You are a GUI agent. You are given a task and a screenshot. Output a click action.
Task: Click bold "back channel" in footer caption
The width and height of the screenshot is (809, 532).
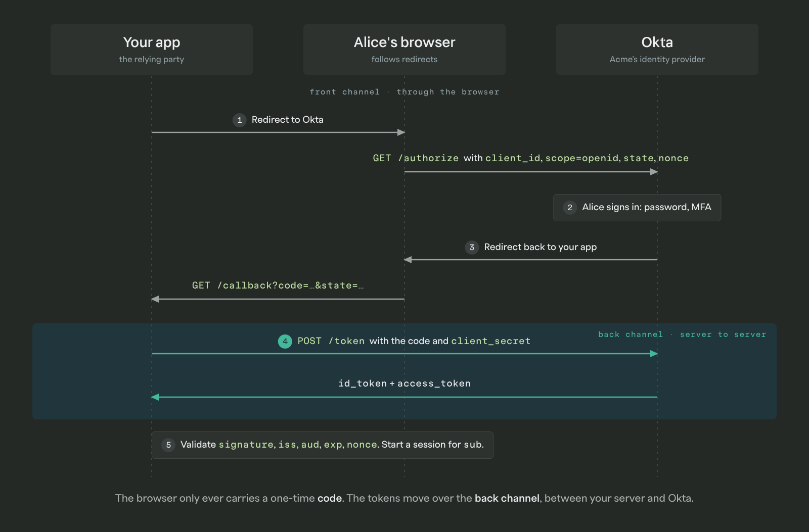coord(507,498)
